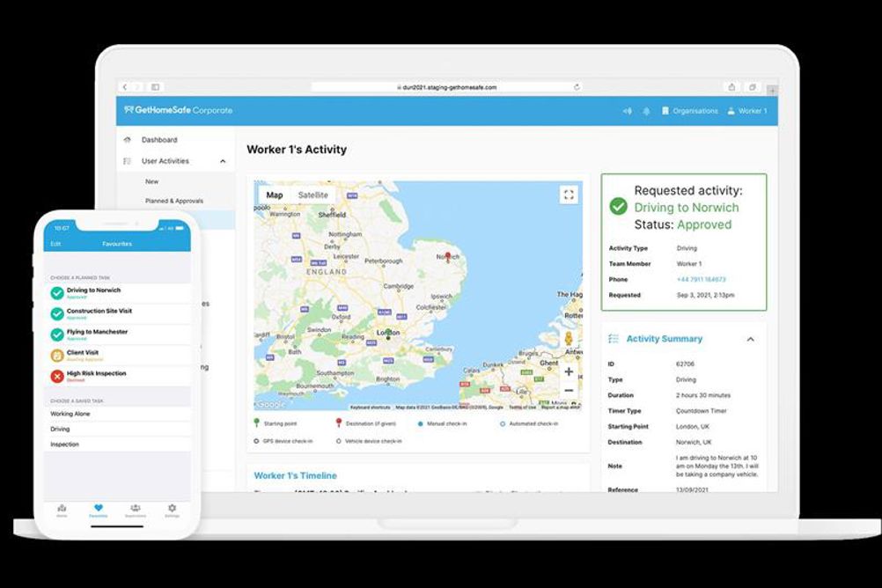
Task: Tap Inspection saved task on phone
Action: (x=117, y=444)
